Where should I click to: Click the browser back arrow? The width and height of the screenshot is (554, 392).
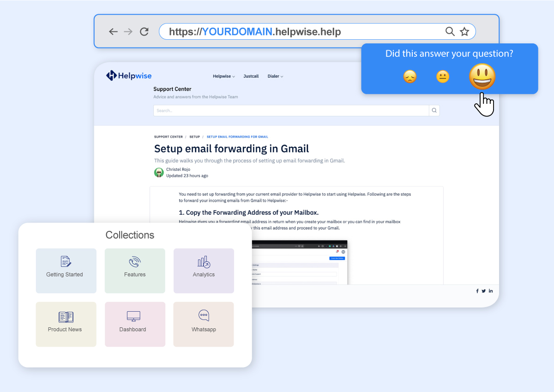tap(113, 31)
